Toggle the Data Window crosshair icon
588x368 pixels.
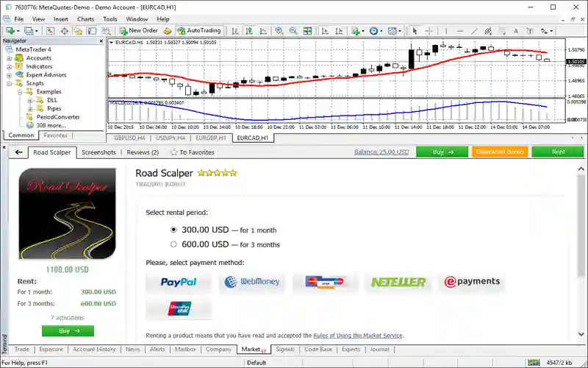click(x=64, y=31)
